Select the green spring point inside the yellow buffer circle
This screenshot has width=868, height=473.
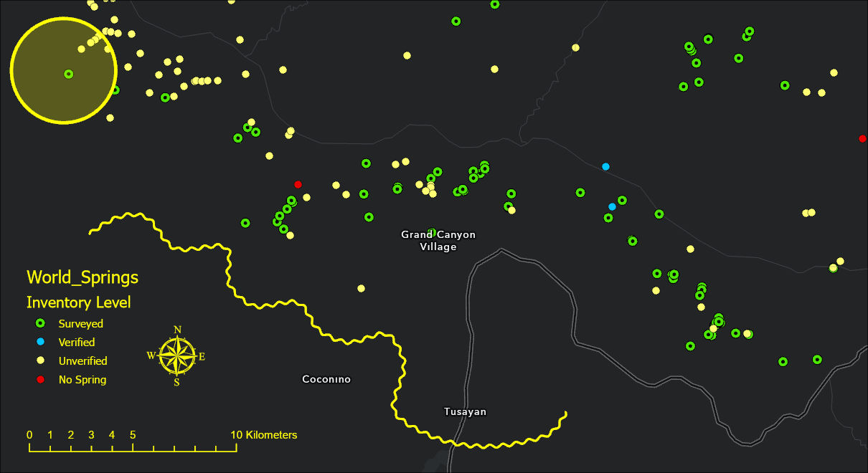pyautogui.click(x=68, y=74)
